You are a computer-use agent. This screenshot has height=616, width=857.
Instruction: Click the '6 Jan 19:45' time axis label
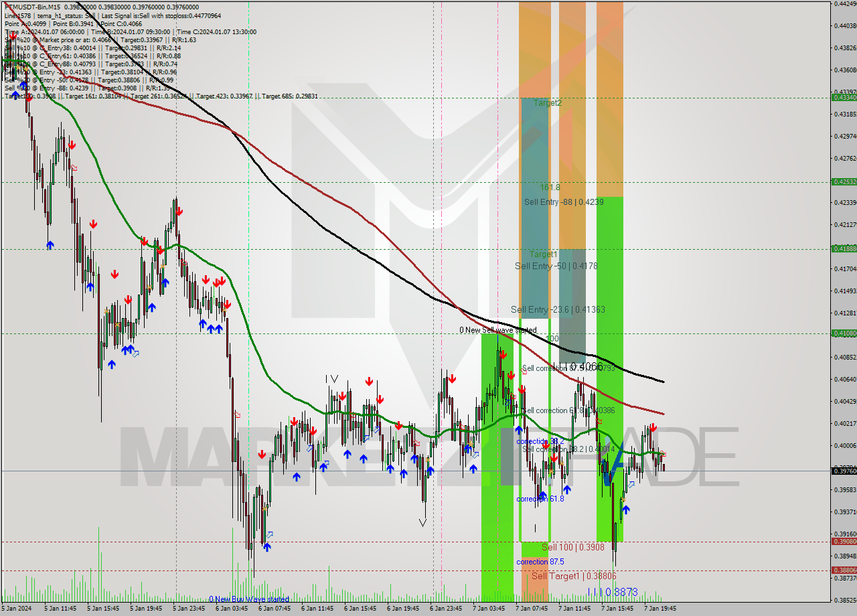click(x=404, y=609)
